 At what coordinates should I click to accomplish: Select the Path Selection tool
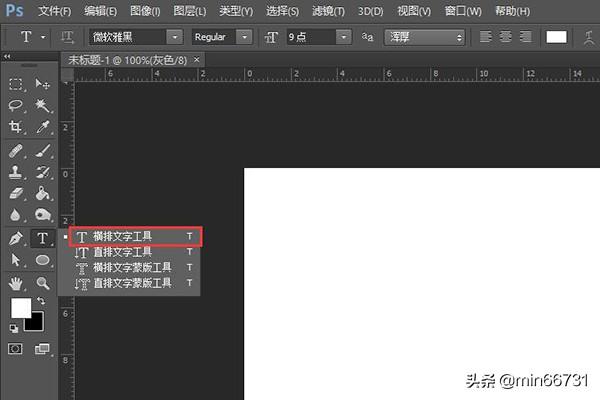point(15,260)
